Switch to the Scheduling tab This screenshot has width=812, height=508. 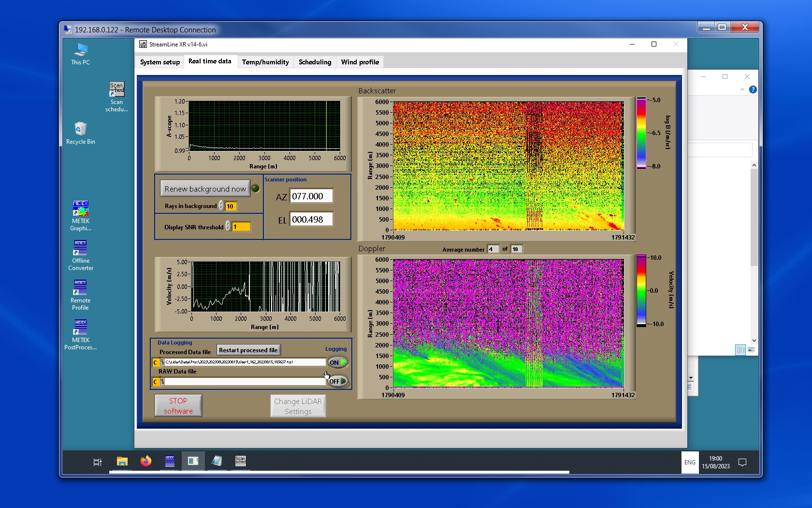pos(315,62)
